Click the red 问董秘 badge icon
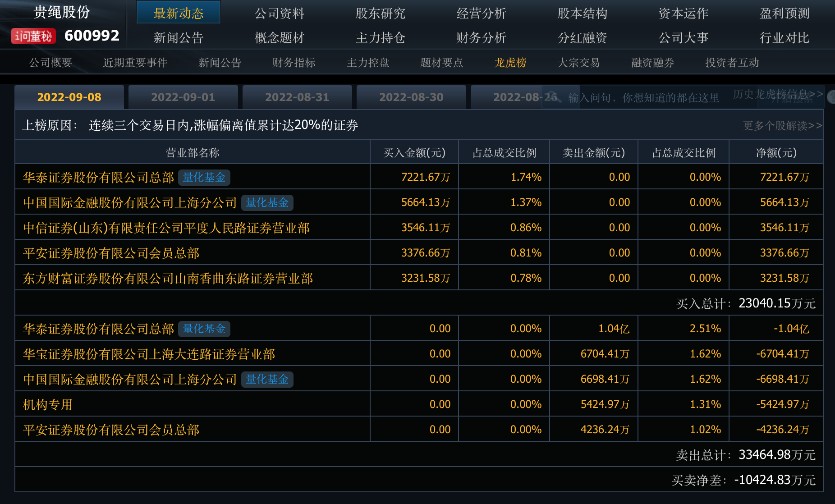The height and width of the screenshot is (504, 835). (33, 36)
